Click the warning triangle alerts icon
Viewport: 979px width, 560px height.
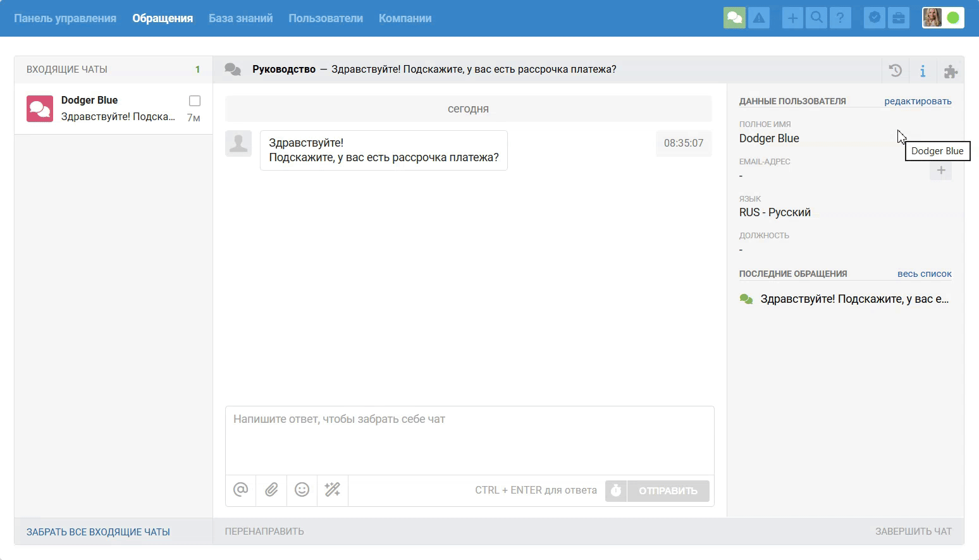pyautogui.click(x=759, y=18)
